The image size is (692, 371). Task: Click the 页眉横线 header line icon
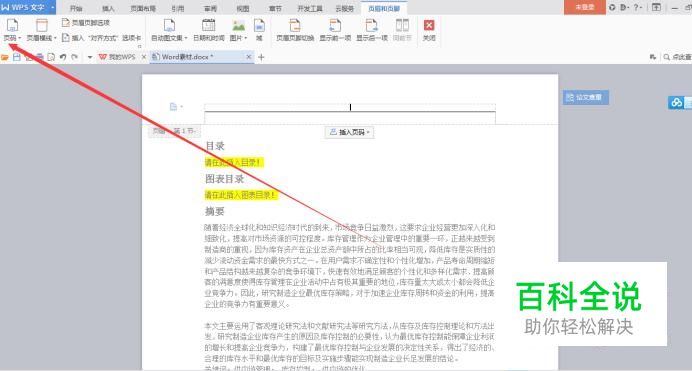(x=41, y=26)
